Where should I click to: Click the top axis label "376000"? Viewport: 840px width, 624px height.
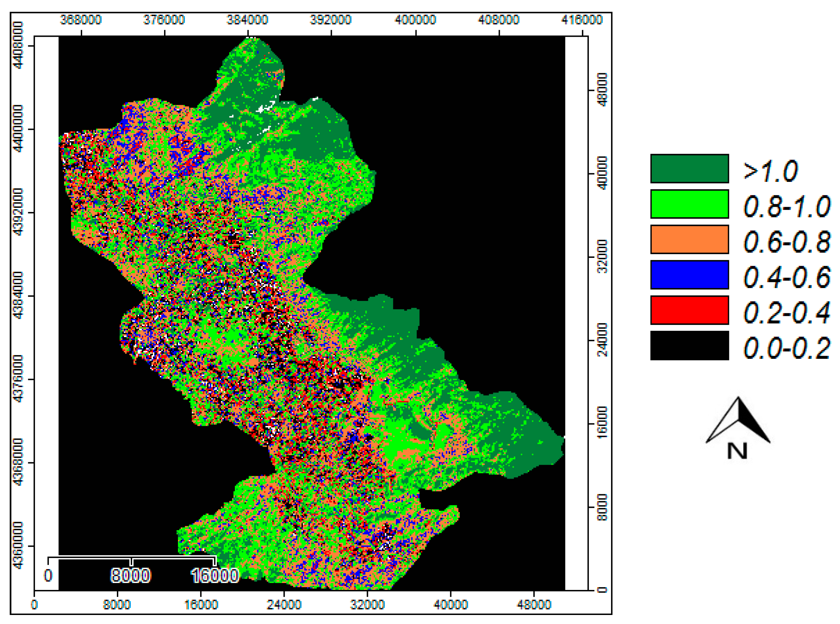pos(164,20)
